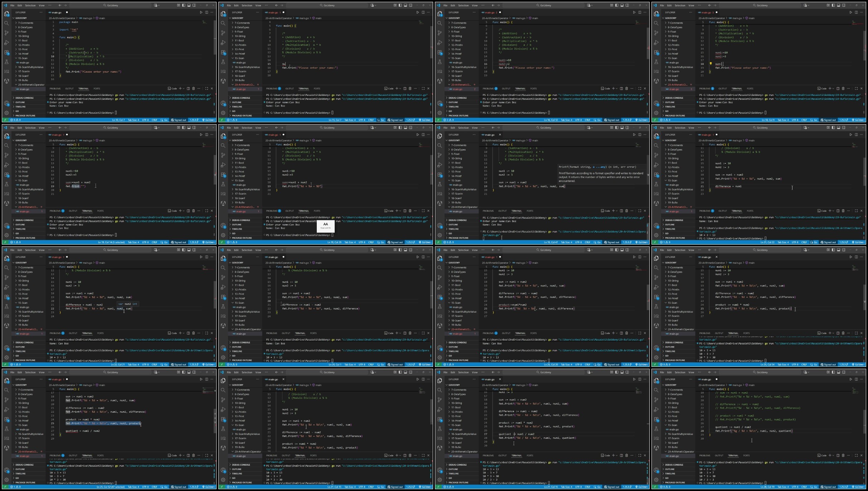
Task: Open Extensions view in Caps Lock popup window
Action: coord(223,175)
